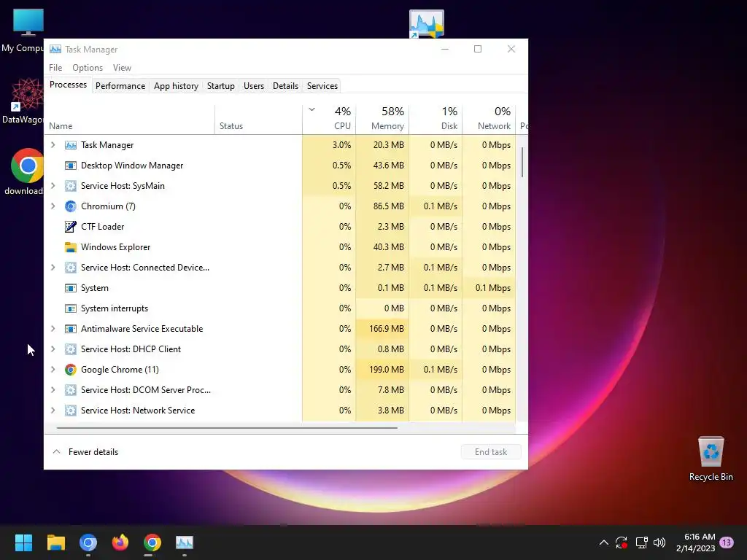Expand the Google Chrome (11) group

pos(53,370)
